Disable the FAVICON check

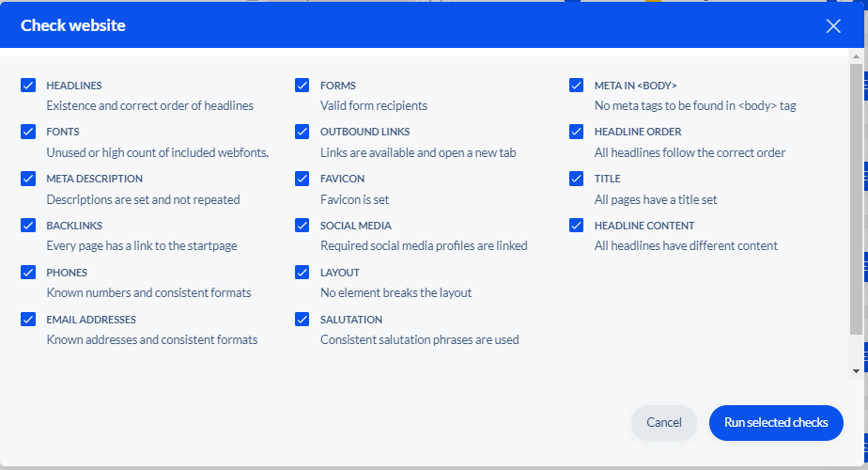coord(302,179)
